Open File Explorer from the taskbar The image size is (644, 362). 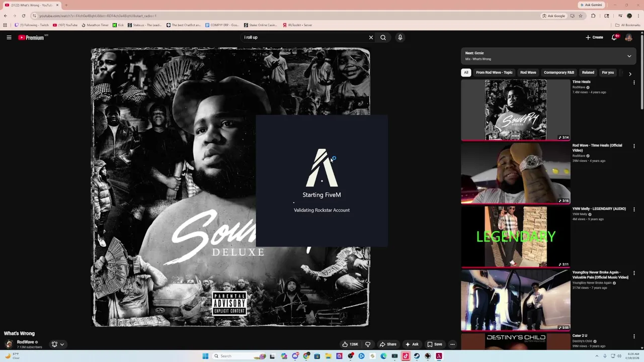click(328, 356)
